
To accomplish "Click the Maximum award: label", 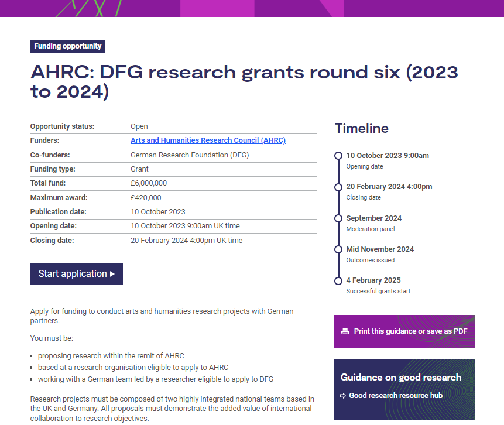I will (x=59, y=198).
